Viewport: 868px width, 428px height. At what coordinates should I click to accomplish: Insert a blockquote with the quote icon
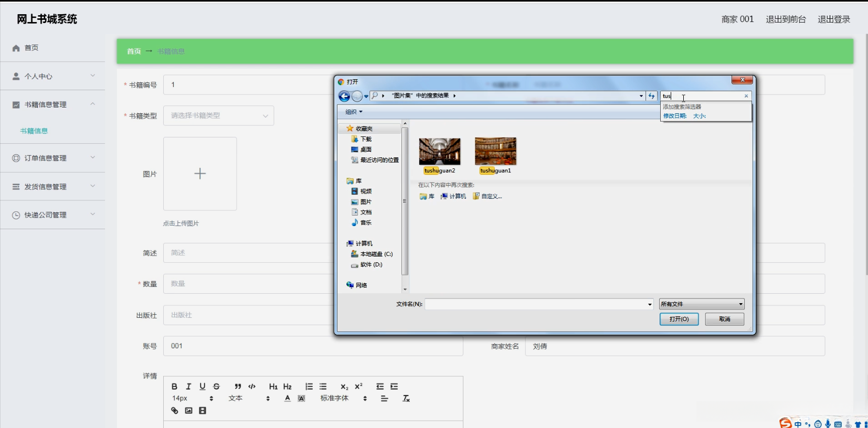click(x=238, y=387)
